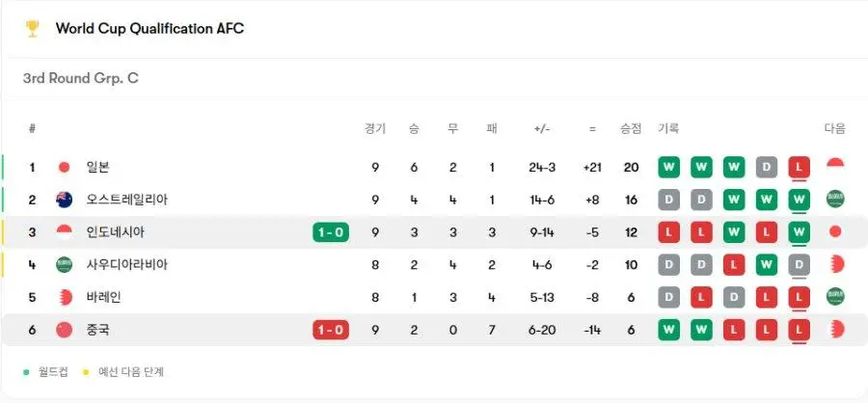The image size is (868, 403).
Task: Click Saudi Arabia's green W form badge
Action: [766, 264]
